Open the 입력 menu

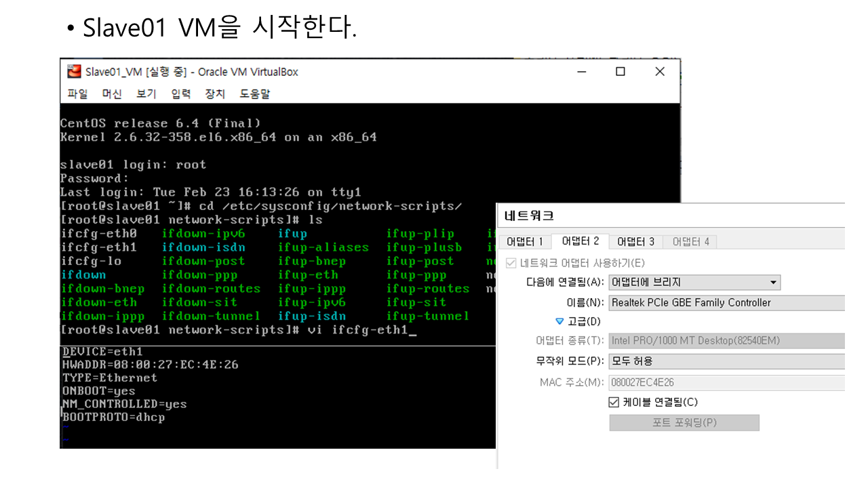click(180, 94)
